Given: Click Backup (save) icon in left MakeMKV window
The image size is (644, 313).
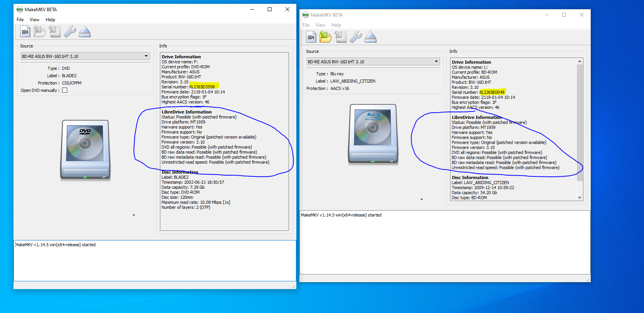Looking at the screenshot, I should pyautogui.click(x=54, y=32).
